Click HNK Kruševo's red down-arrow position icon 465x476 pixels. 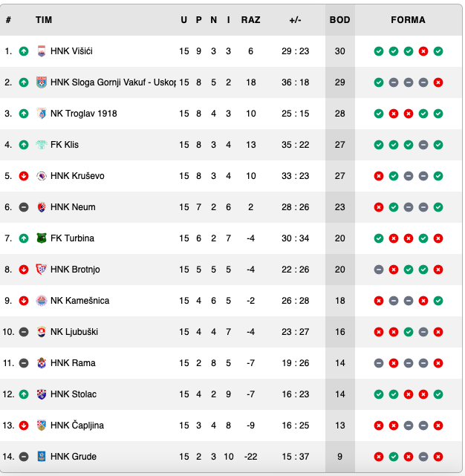24,176
